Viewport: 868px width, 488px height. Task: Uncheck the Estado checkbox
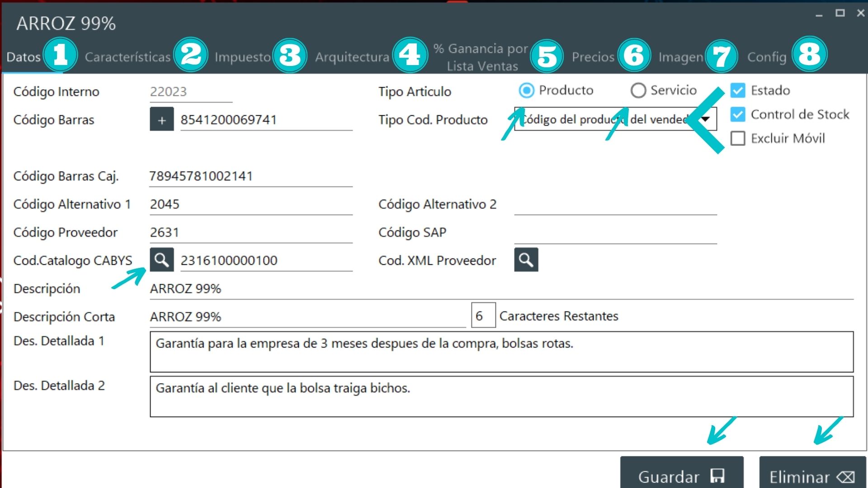pyautogui.click(x=738, y=90)
